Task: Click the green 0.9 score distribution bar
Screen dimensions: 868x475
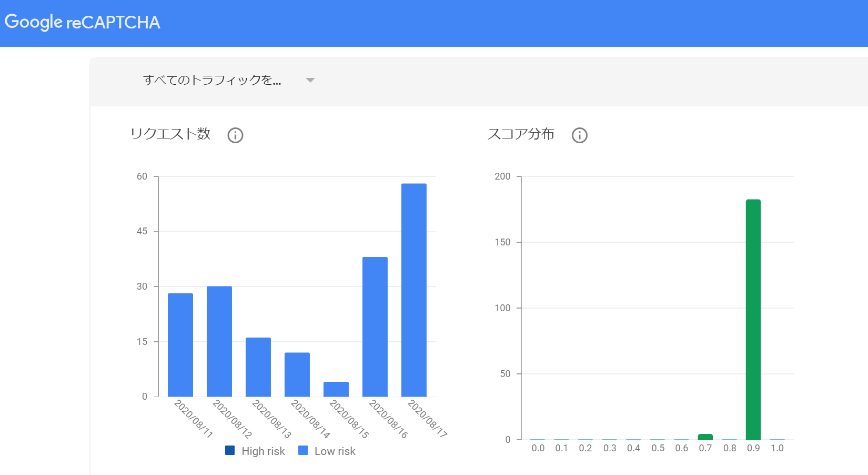Action: coord(753,320)
